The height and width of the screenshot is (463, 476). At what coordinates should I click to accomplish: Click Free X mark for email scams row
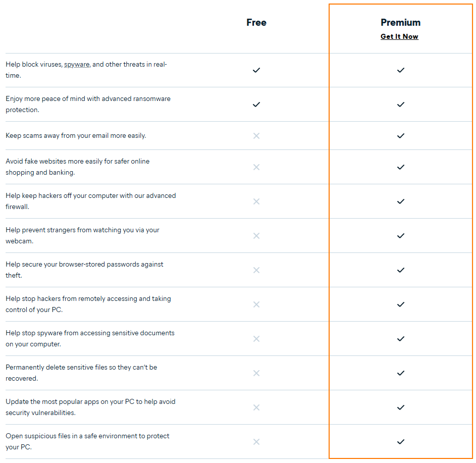256,136
